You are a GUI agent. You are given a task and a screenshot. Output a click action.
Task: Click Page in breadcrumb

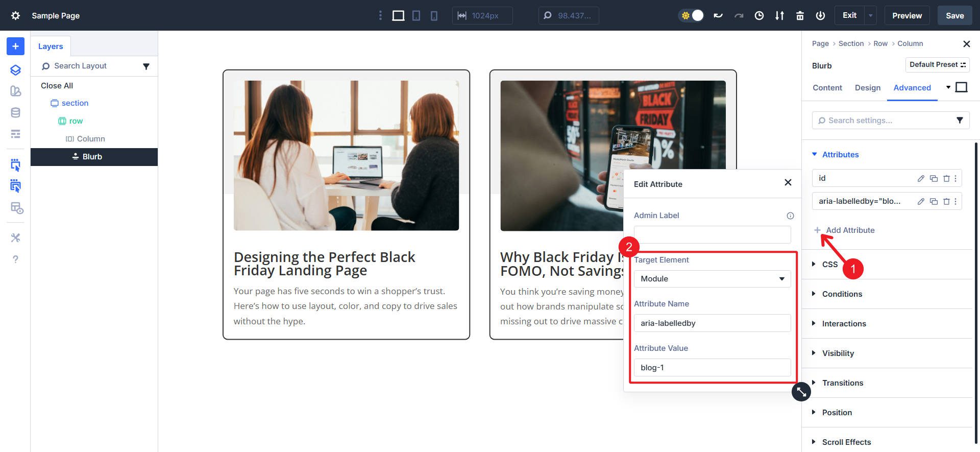click(x=820, y=43)
